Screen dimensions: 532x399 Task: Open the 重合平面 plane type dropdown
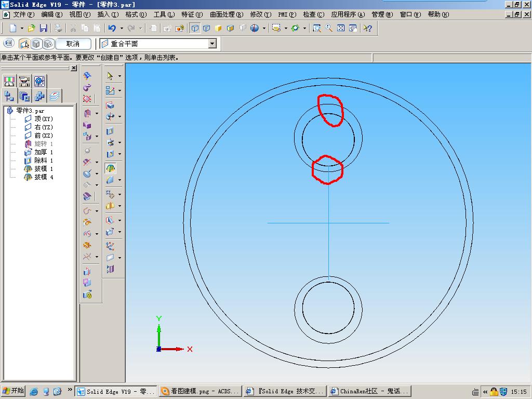tap(212, 44)
